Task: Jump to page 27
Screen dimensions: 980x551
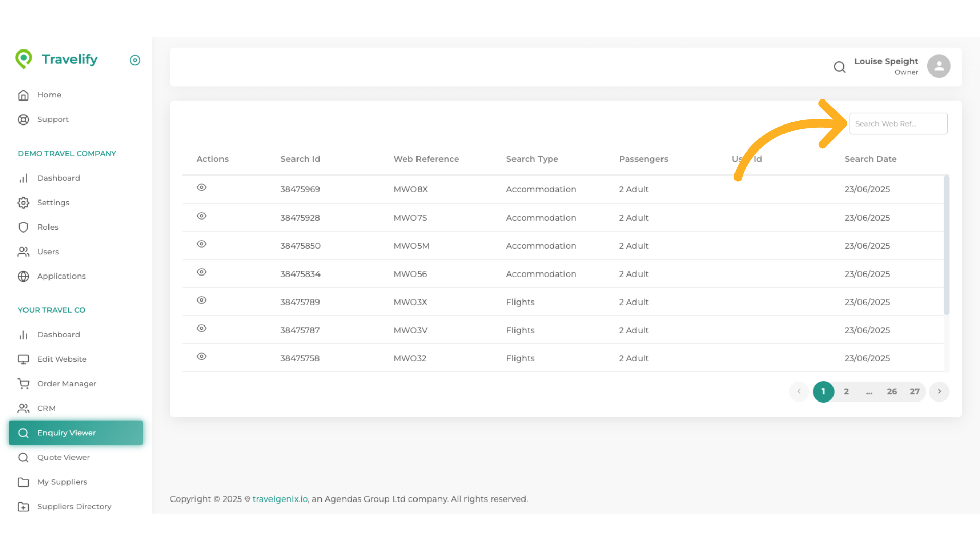Action: [x=914, y=392]
